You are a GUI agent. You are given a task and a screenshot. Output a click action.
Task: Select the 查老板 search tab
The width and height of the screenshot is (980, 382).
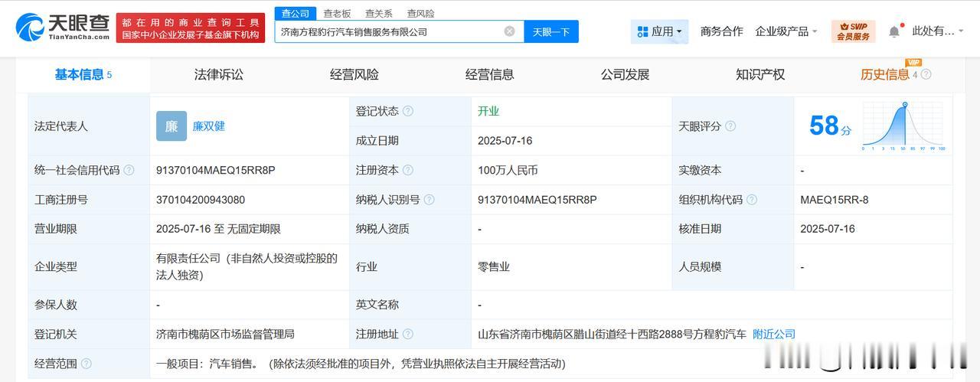[x=337, y=13]
